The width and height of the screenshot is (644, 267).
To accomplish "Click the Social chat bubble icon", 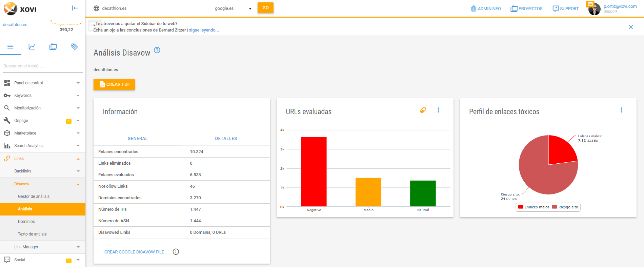I will [7, 260].
